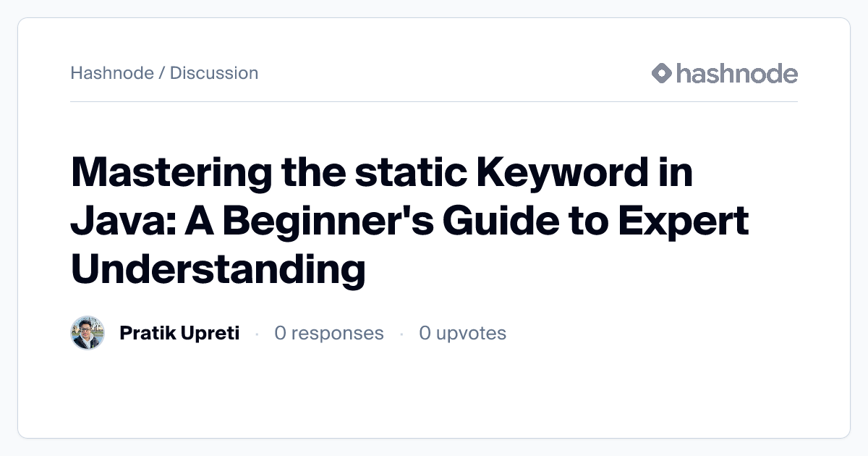Click the 0 upvotes count
The height and width of the screenshot is (456, 868).
pos(463,333)
